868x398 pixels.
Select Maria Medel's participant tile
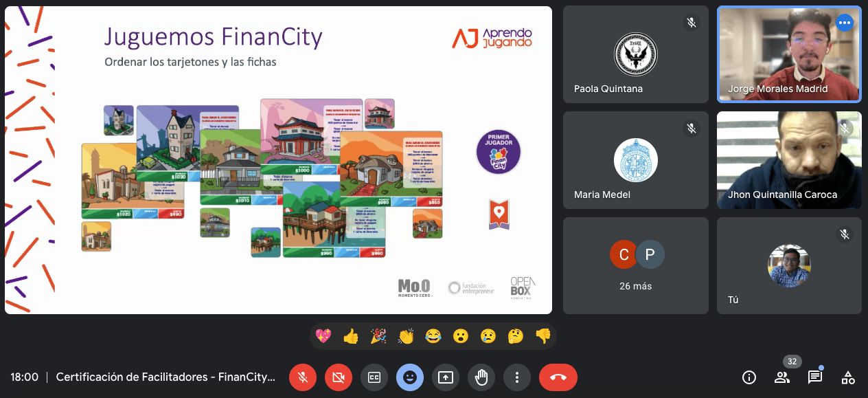(x=636, y=160)
